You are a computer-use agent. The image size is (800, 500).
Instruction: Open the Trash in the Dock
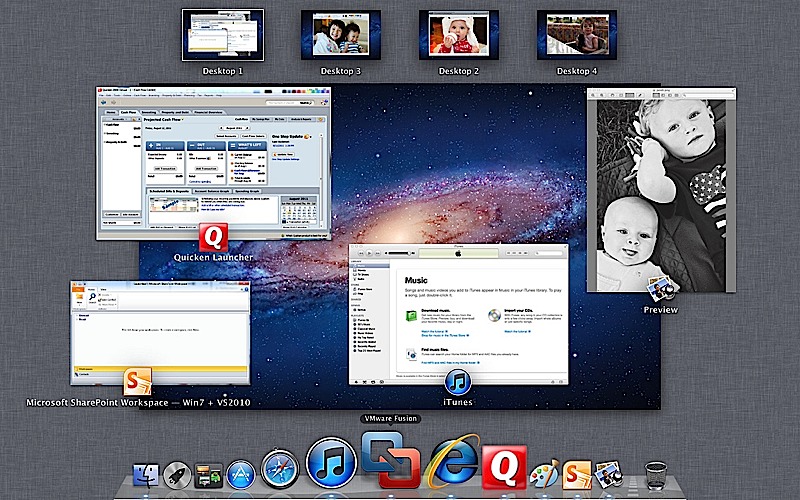[656, 476]
